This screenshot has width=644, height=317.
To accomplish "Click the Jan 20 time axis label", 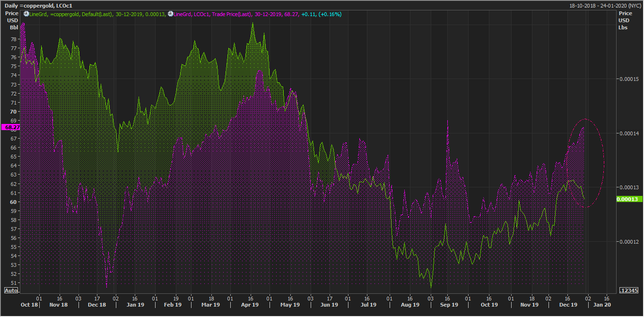I will coord(601,305).
